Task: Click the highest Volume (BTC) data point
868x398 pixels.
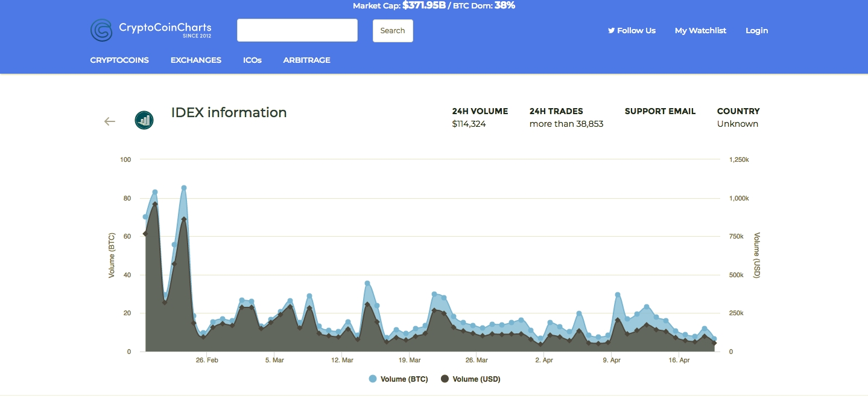Action: point(184,188)
